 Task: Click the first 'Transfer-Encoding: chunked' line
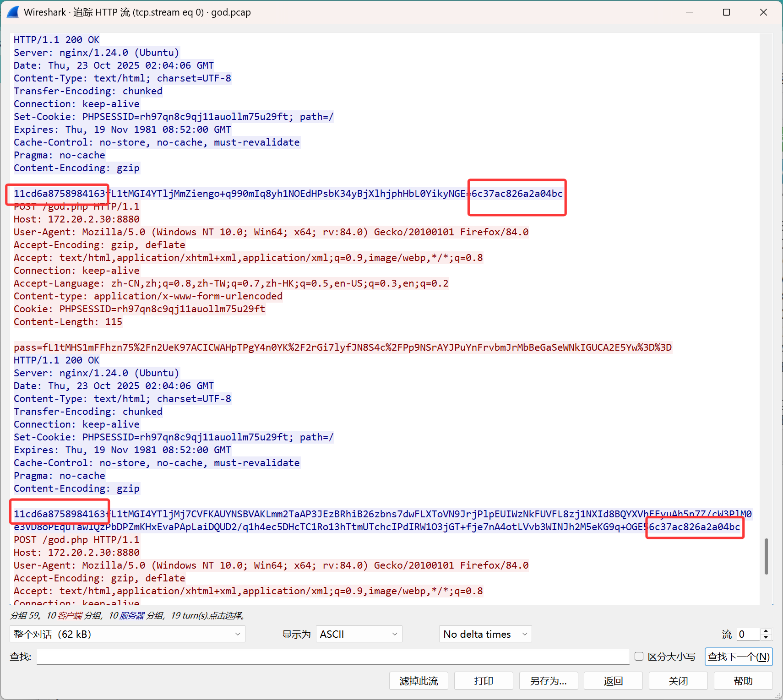point(88,91)
